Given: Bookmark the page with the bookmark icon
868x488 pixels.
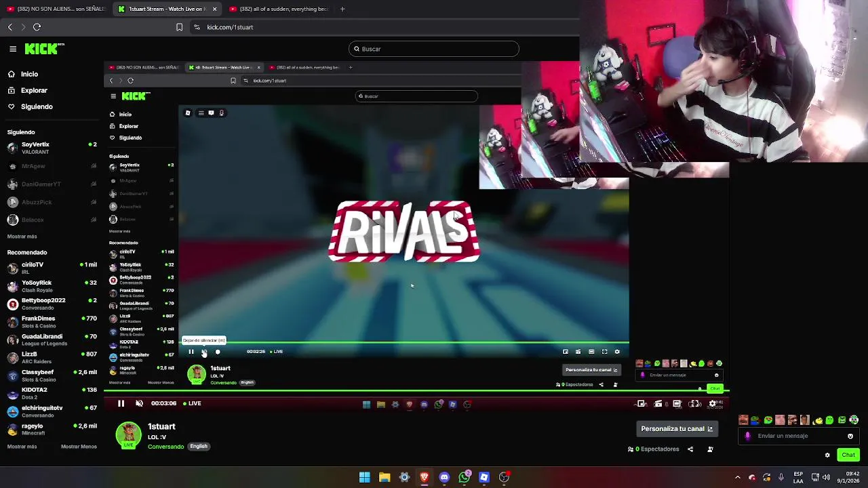Looking at the screenshot, I should [x=179, y=27].
